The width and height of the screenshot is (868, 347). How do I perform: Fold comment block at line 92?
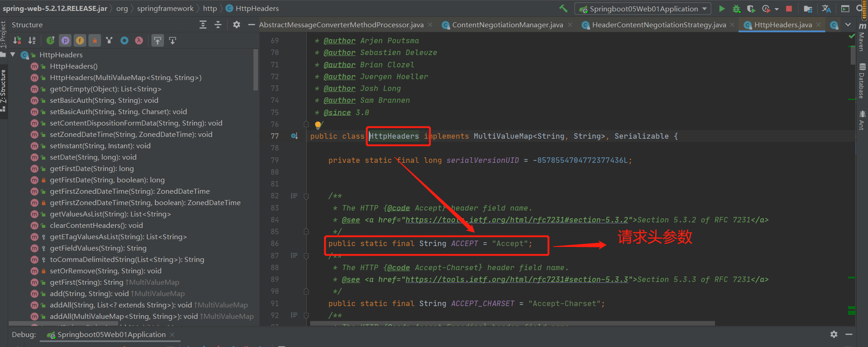(x=306, y=315)
